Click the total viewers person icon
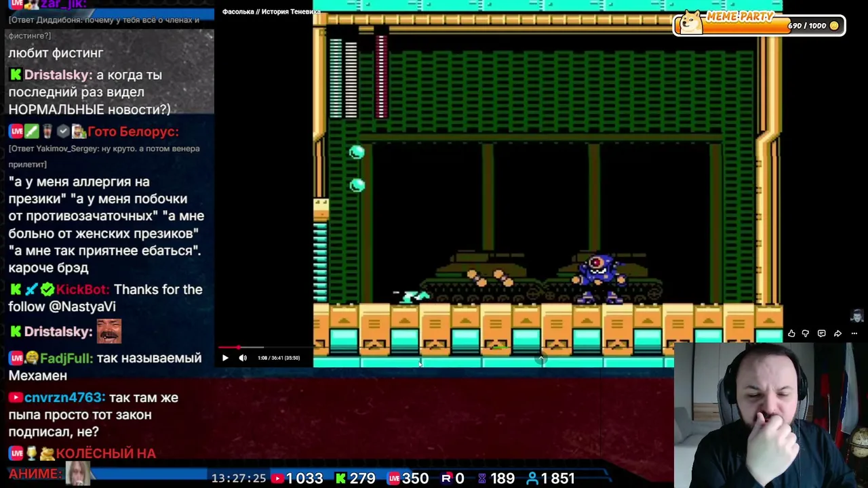868x488 pixels. pos(533,479)
